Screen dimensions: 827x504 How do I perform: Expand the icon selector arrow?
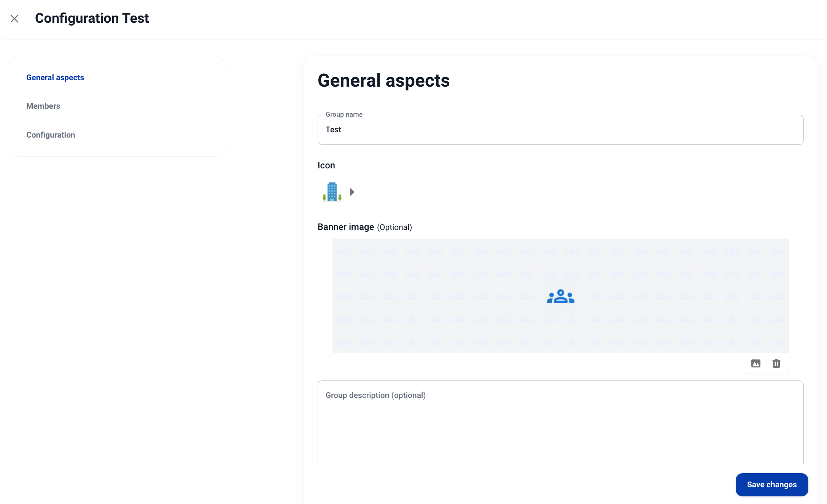click(x=352, y=192)
